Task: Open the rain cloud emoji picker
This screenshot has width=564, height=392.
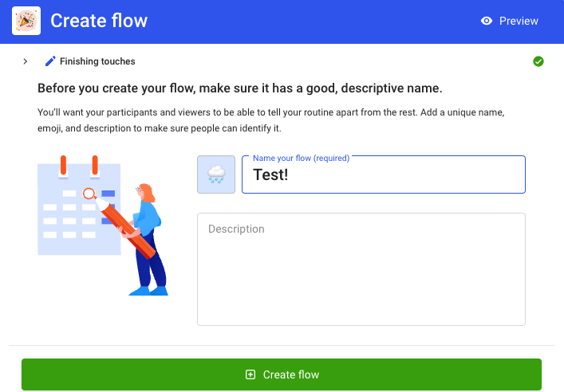Action: click(x=216, y=174)
